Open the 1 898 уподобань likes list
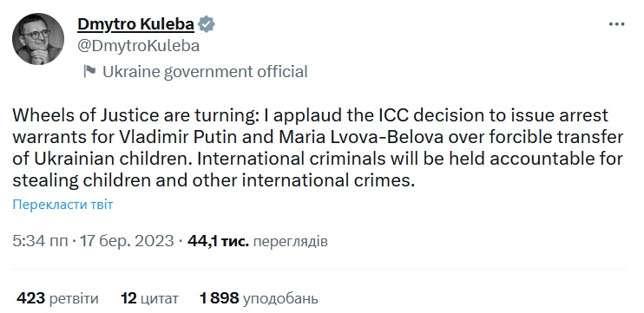644x313 pixels. [259, 298]
